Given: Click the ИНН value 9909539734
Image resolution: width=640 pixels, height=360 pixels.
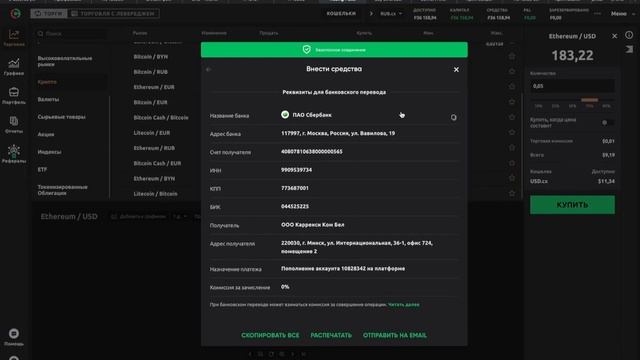Looking at the screenshot, I should pyautogui.click(x=296, y=170).
